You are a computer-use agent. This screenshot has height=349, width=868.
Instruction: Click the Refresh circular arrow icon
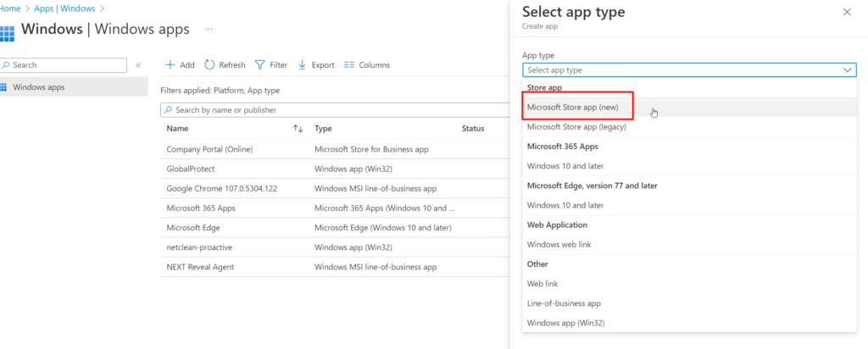[x=209, y=64]
